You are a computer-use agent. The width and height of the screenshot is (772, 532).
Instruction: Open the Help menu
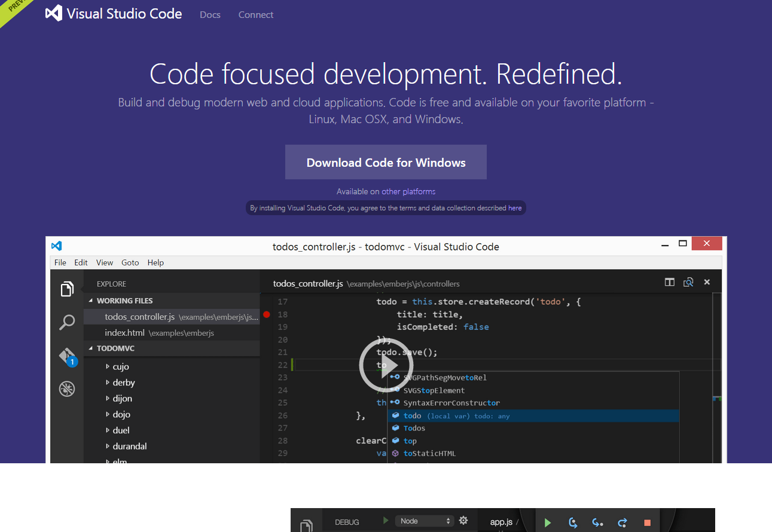click(155, 262)
